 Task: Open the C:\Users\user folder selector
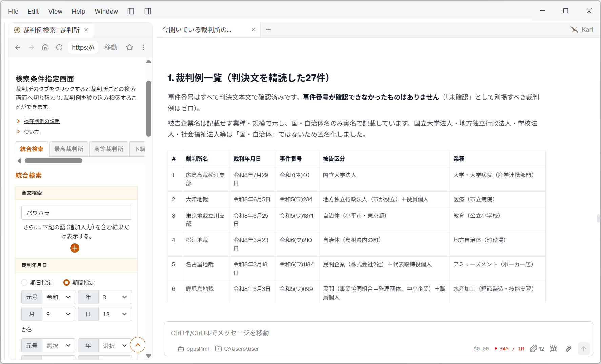[x=237, y=349]
